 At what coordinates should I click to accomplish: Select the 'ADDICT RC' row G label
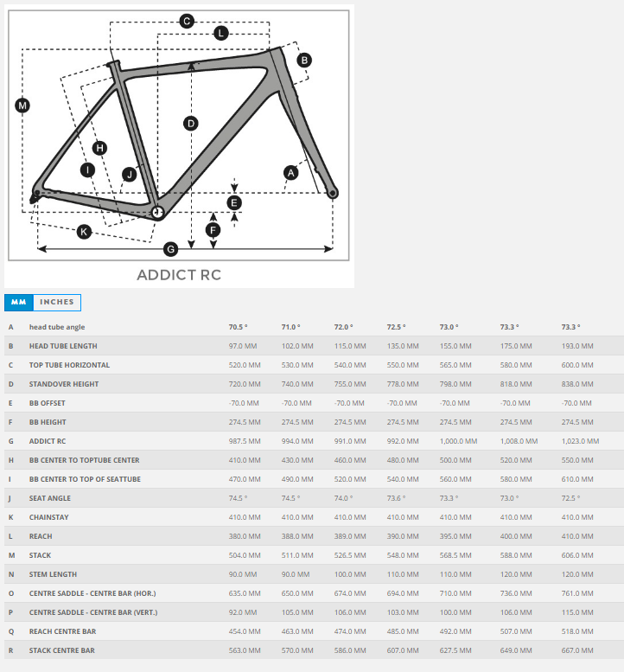click(x=48, y=441)
